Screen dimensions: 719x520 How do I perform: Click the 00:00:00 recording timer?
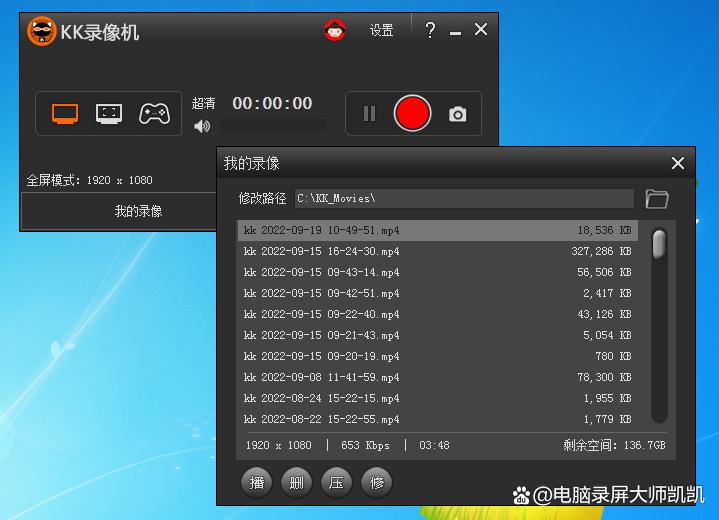click(272, 103)
